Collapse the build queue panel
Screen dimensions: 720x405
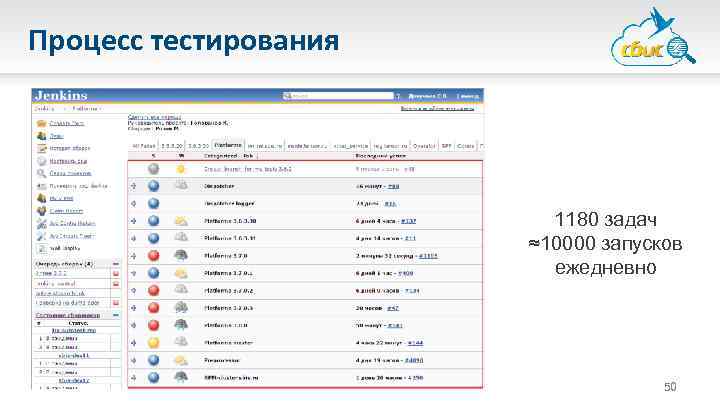[x=116, y=264]
